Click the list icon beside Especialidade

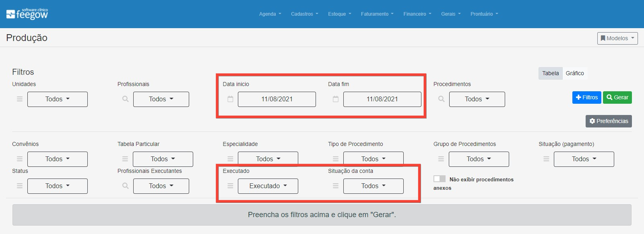click(x=230, y=159)
